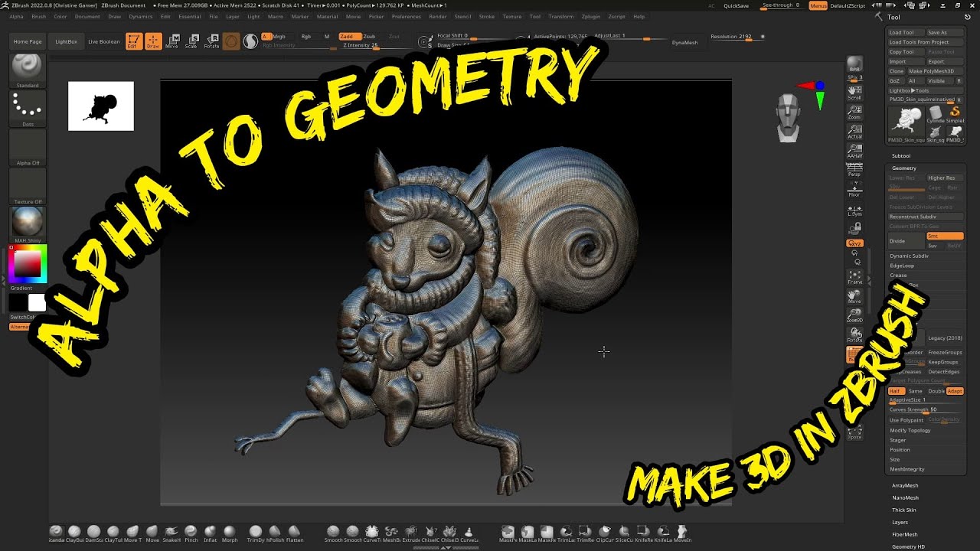980x551 pixels.
Task: Select the Inflat brush
Action: (211, 533)
